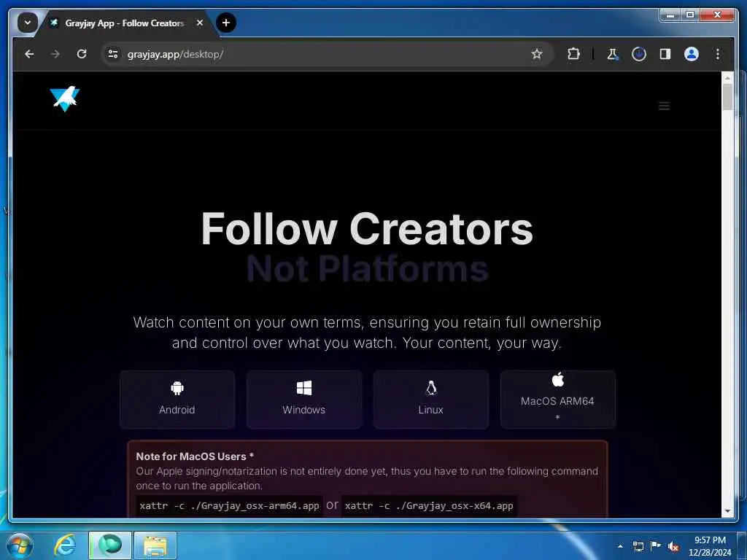Click the clock showing 9:57 PM

710,540
